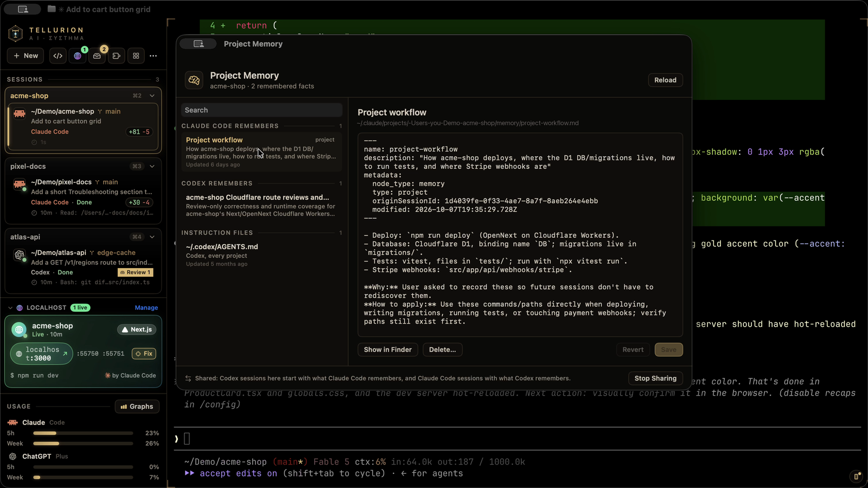
Task: Collapse the pixel-docs session group chevron
Action: pyautogui.click(x=152, y=166)
